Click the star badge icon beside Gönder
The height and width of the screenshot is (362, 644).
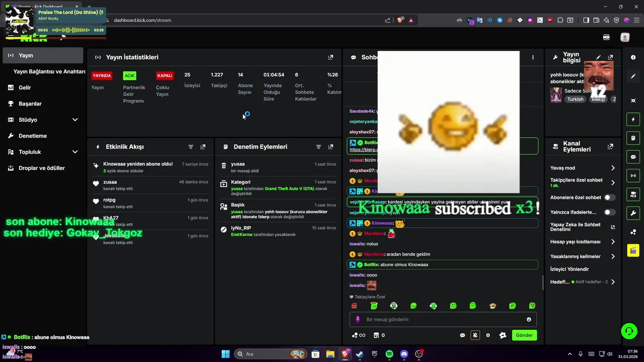(x=502, y=335)
